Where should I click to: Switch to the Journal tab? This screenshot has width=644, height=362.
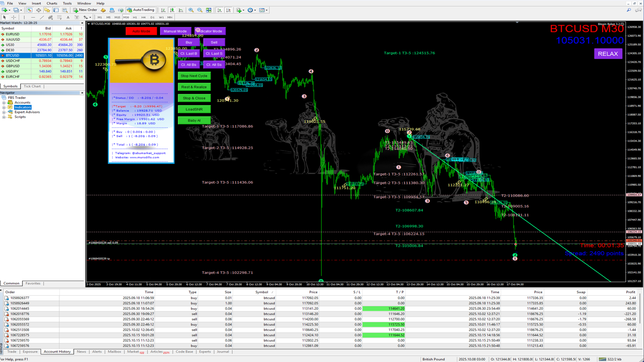[223, 352]
